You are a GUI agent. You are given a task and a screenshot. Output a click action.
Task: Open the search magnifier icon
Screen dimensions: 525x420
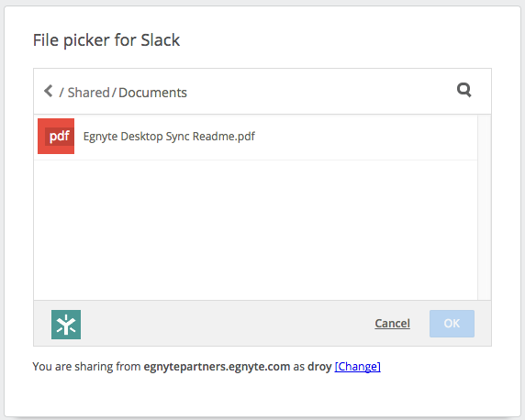(464, 90)
